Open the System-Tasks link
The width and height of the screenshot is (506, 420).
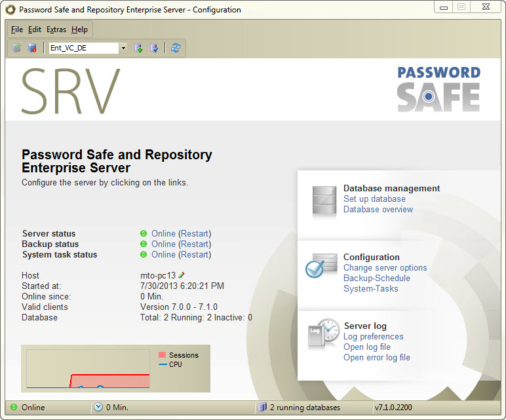pos(371,289)
